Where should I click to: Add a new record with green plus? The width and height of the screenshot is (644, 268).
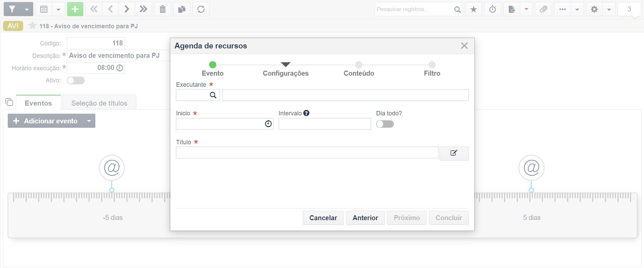(75, 9)
